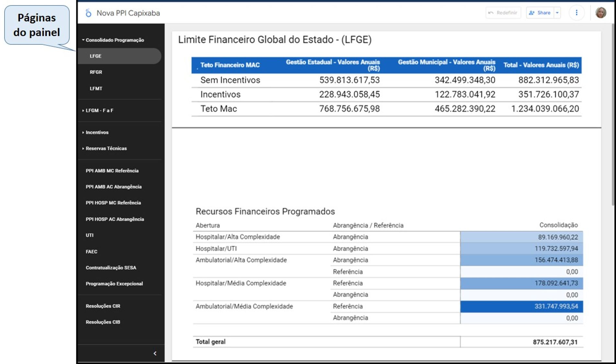Click the Redefinir reset button
This screenshot has height=364, width=616.
tap(503, 13)
